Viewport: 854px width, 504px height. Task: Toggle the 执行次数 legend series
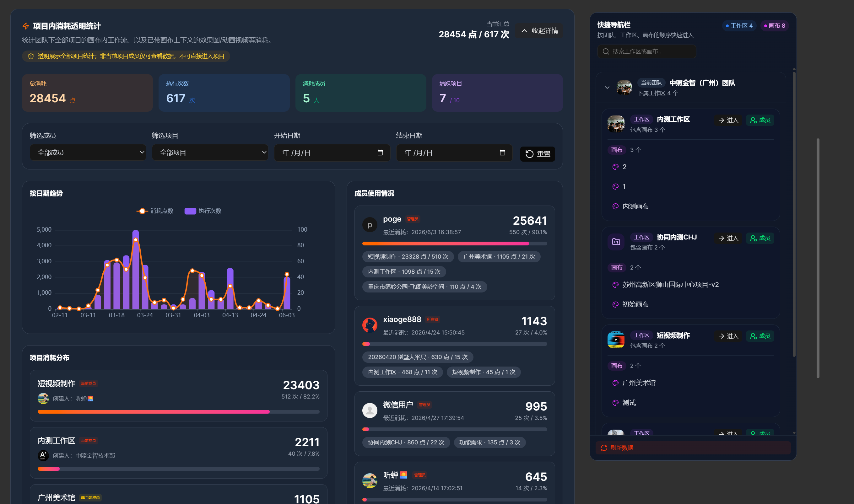[203, 211]
